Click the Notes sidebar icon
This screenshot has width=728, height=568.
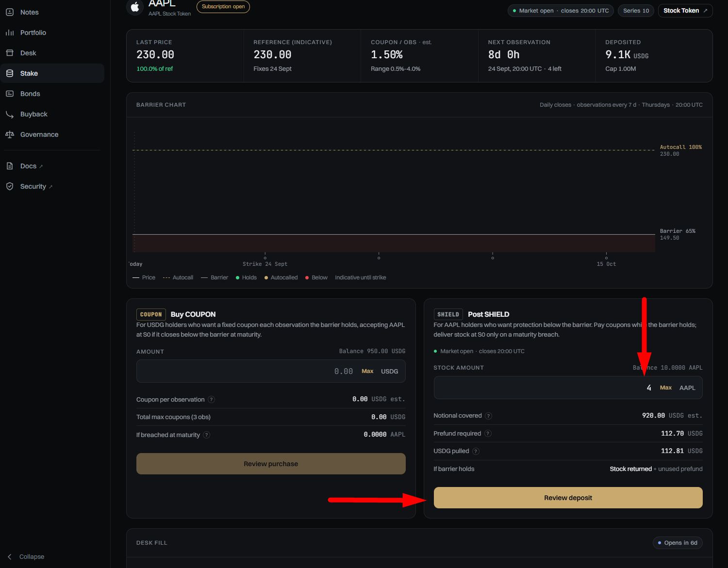pyautogui.click(x=10, y=12)
